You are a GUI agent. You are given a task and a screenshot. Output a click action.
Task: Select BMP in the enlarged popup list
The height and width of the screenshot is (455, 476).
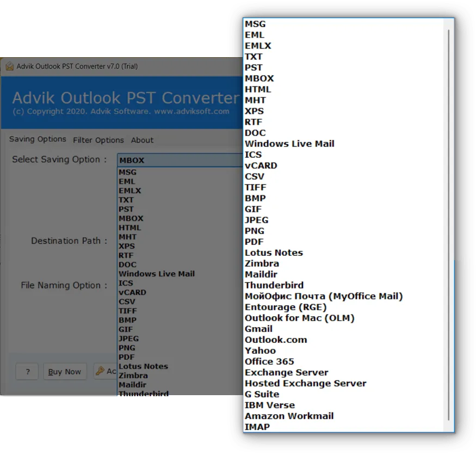(x=255, y=198)
